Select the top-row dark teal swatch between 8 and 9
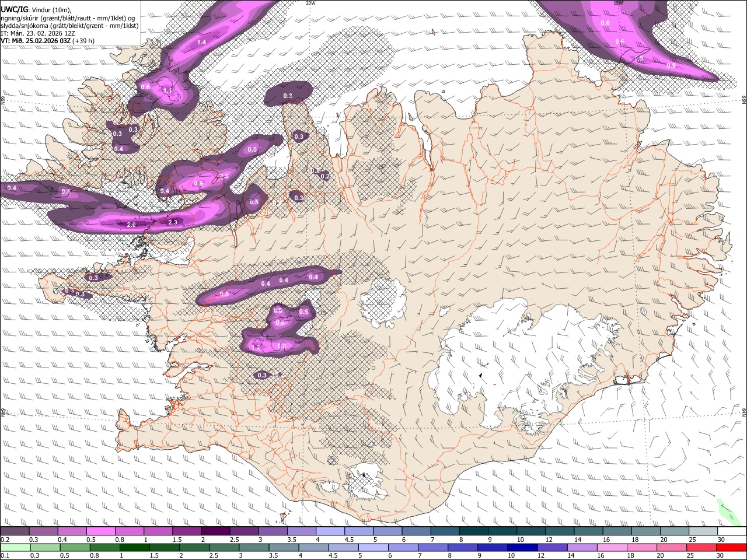The width and height of the screenshot is (747, 560). point(473,531)
